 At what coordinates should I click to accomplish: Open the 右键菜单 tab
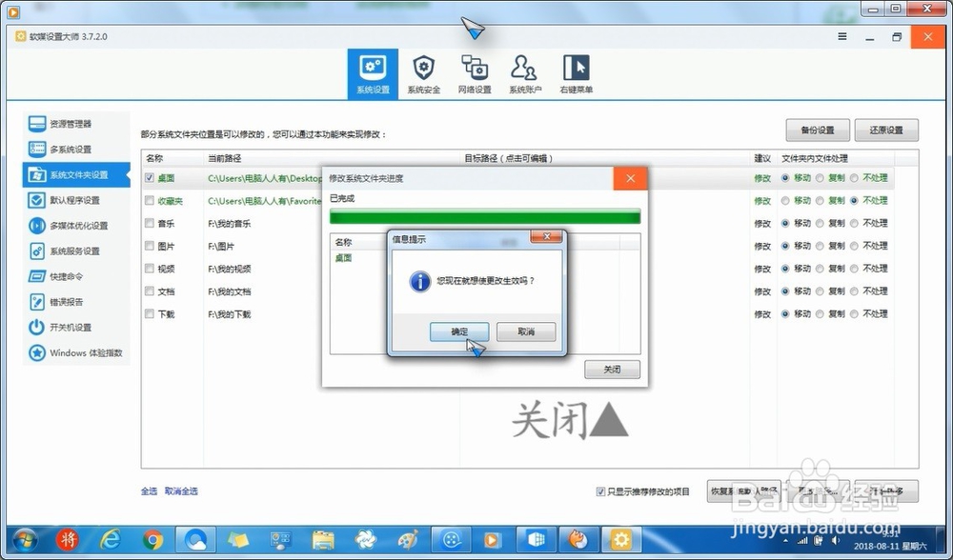576,74
